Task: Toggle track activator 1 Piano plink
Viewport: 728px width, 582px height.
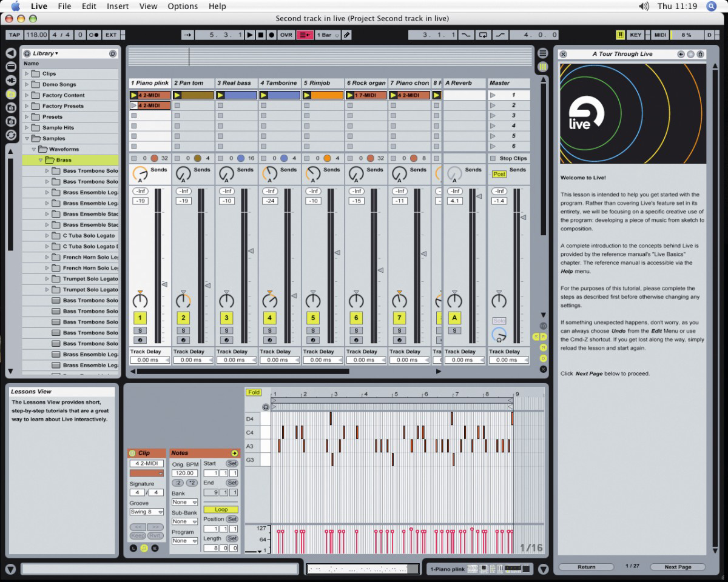Action: [140, 318]
